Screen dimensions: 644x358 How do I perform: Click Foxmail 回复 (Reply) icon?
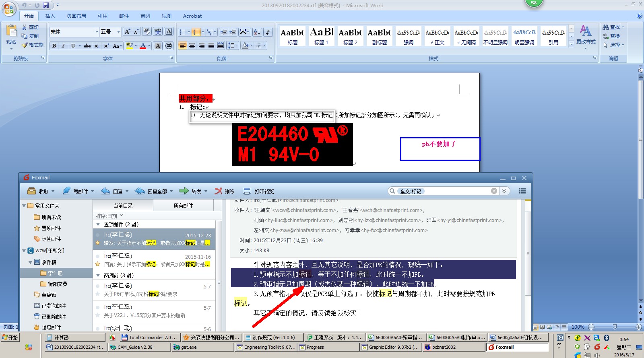[105, 191]
